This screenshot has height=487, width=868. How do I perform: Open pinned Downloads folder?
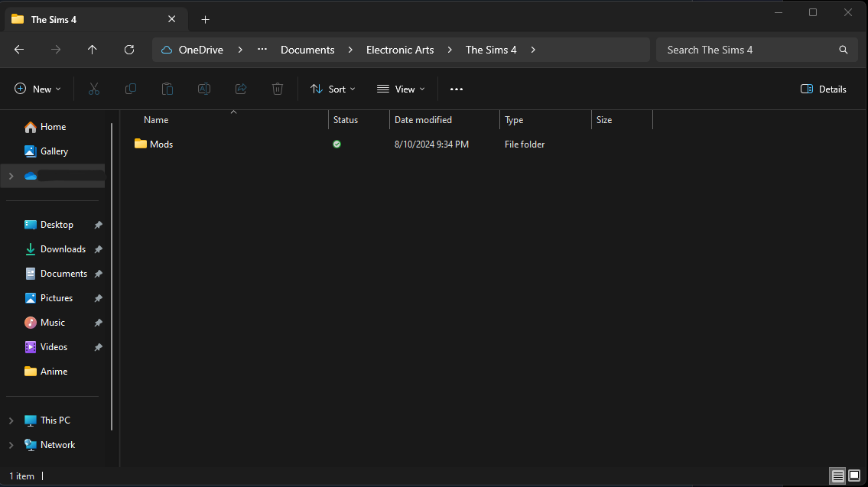coord(55,249)
